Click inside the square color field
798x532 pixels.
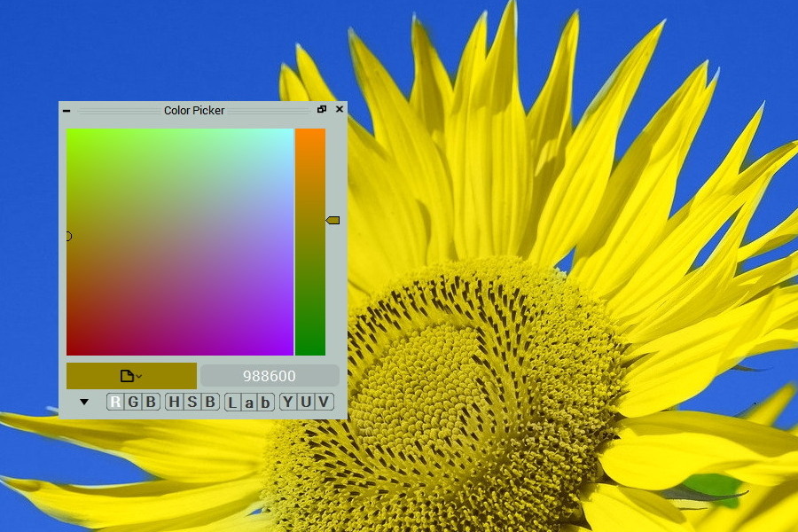180,242
